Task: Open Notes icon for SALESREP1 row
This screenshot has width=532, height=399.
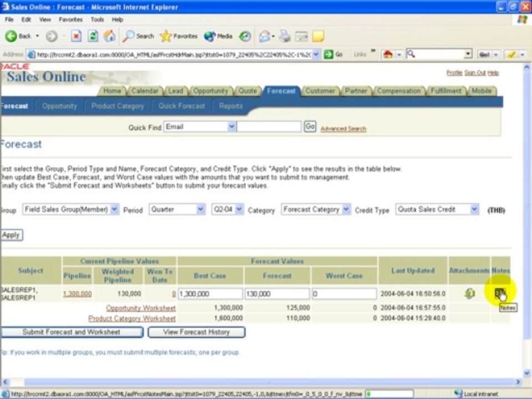Action: 500,294
